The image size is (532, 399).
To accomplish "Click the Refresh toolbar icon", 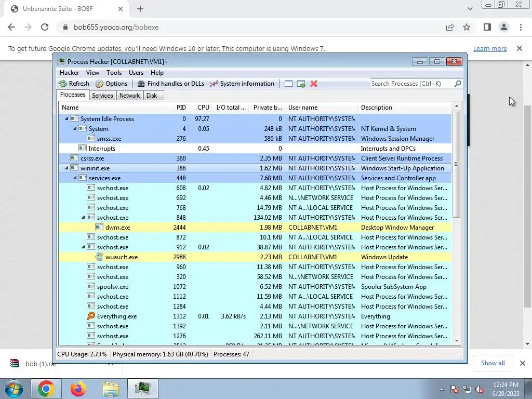I will [63, 84].
